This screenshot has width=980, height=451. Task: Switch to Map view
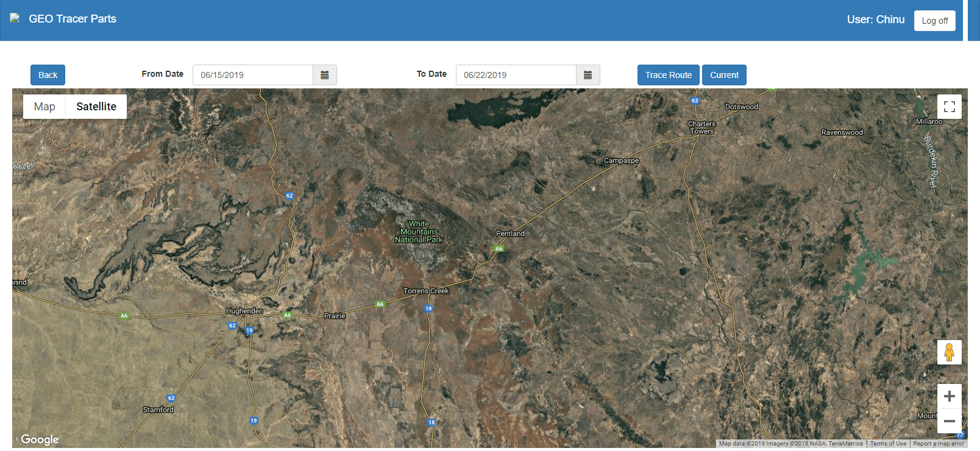pos(44,107)
